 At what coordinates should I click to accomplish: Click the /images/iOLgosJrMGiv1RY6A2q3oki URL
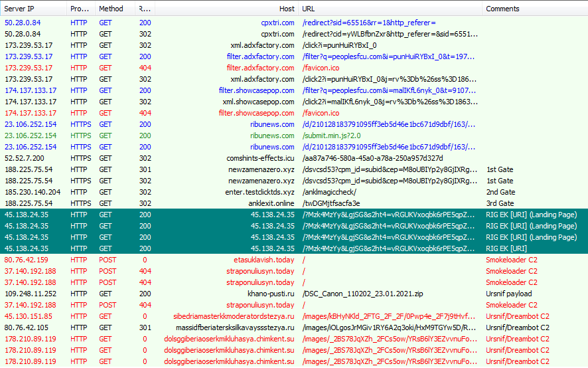point(390,327)
